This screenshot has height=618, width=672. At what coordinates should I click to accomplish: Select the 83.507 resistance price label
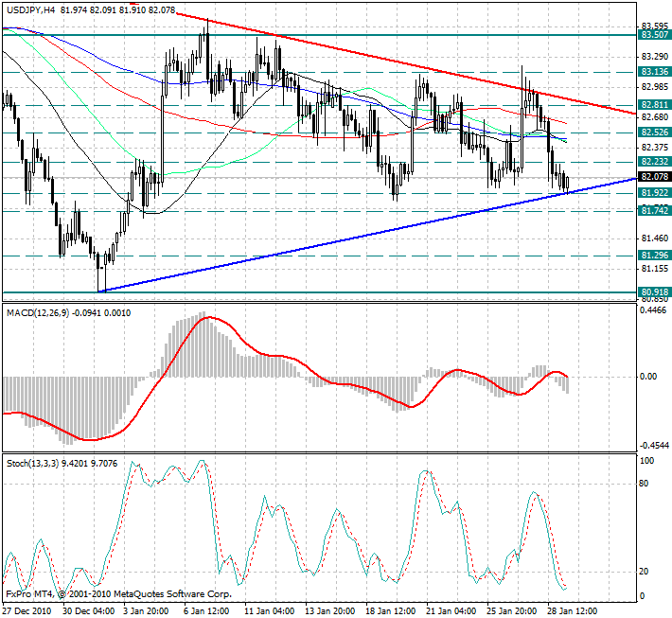click(652, 35)
